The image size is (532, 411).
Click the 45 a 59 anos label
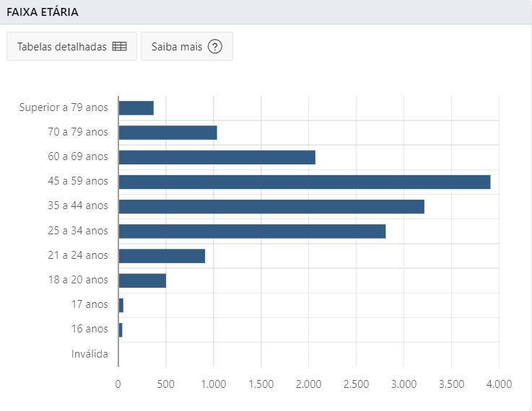point(78,181)
